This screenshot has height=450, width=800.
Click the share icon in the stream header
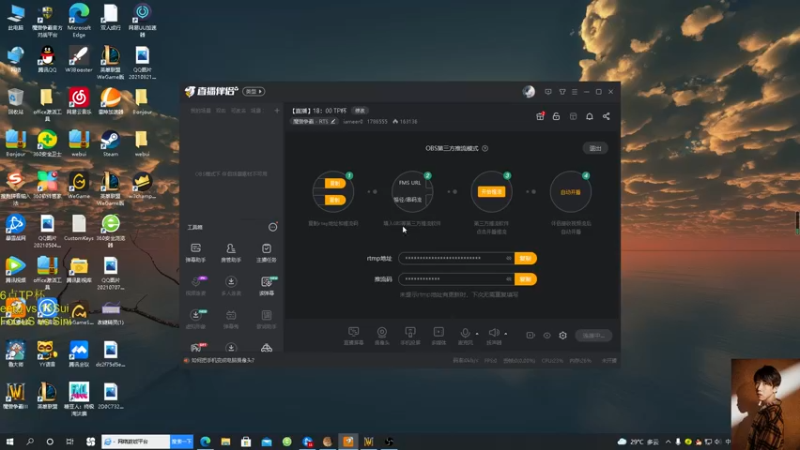coord(606,116)
